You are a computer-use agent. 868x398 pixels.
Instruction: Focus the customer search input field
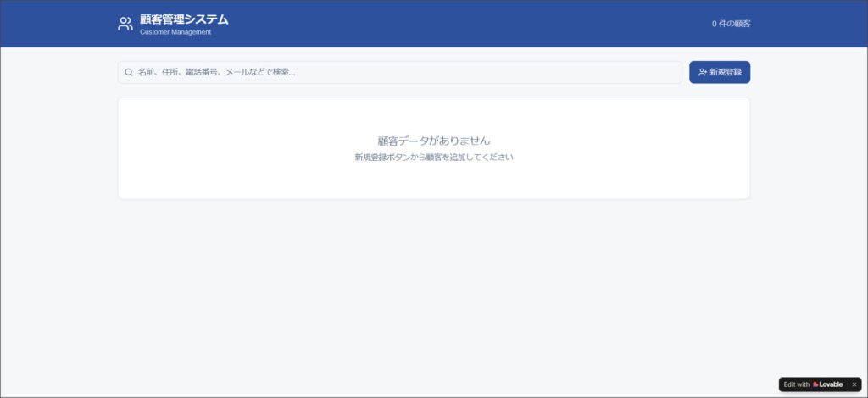tap(400, 73)
